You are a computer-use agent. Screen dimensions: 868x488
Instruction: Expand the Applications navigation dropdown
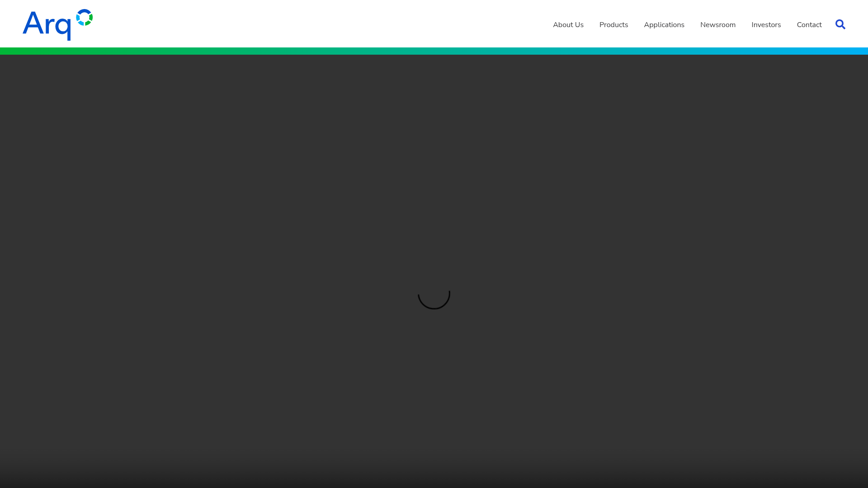[x=664, y=25]
